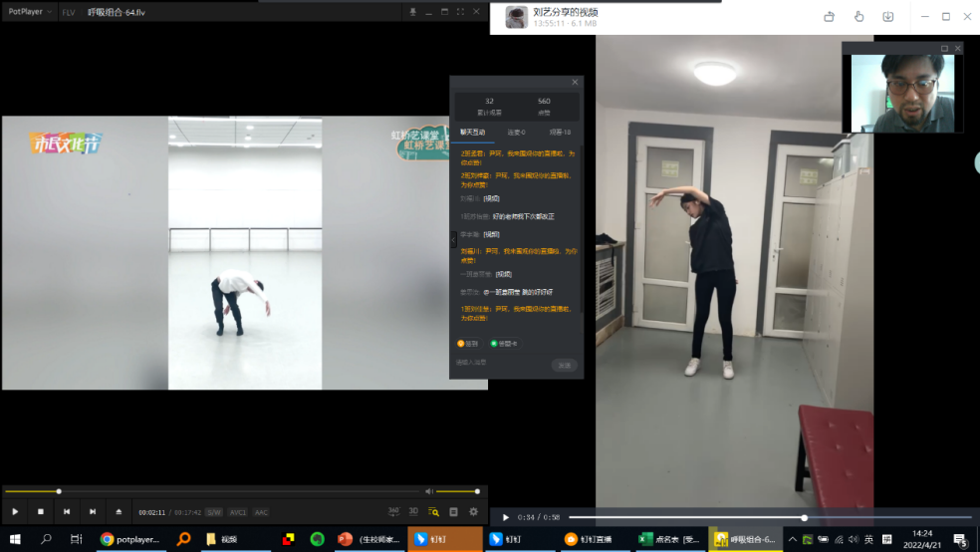980x552 pixels.
Task: Switch to the 连麦 tab
Action: point(516,133)
